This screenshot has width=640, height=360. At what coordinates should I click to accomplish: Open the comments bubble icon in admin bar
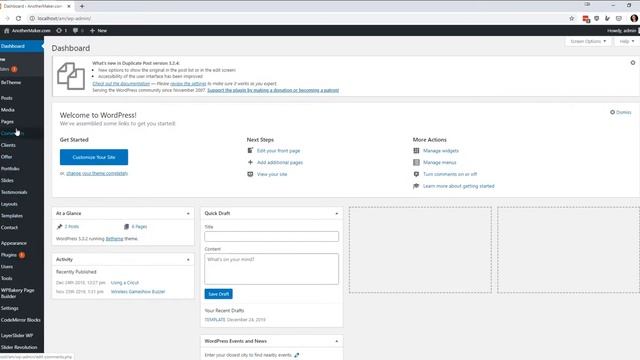coord(76,31)
